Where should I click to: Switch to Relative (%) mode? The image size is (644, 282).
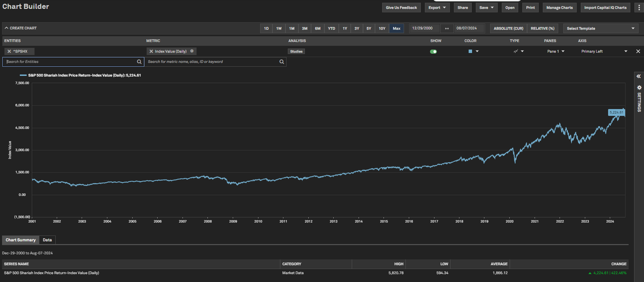(x=542, y=28)
